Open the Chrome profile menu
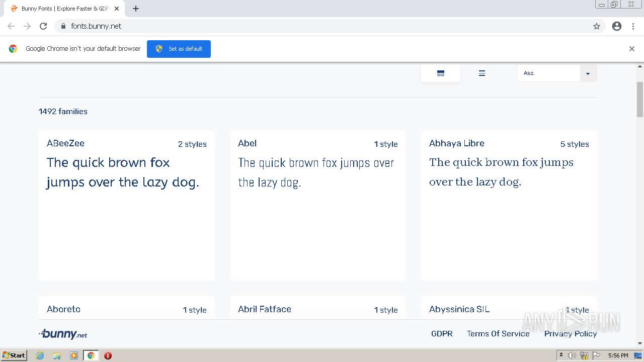The height and width of the screenshot is (362, 644). pos(617,26)
